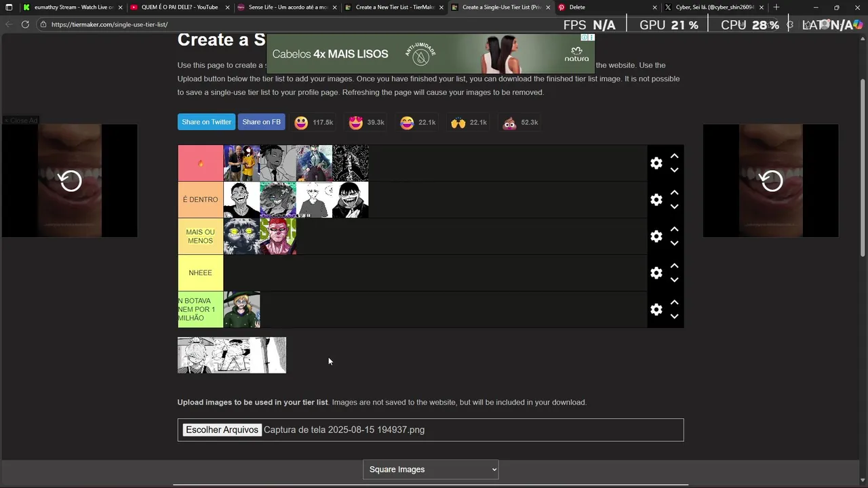Move N BOTAVA NEM POR 1 MILHÃO tier down

point(674,317)
